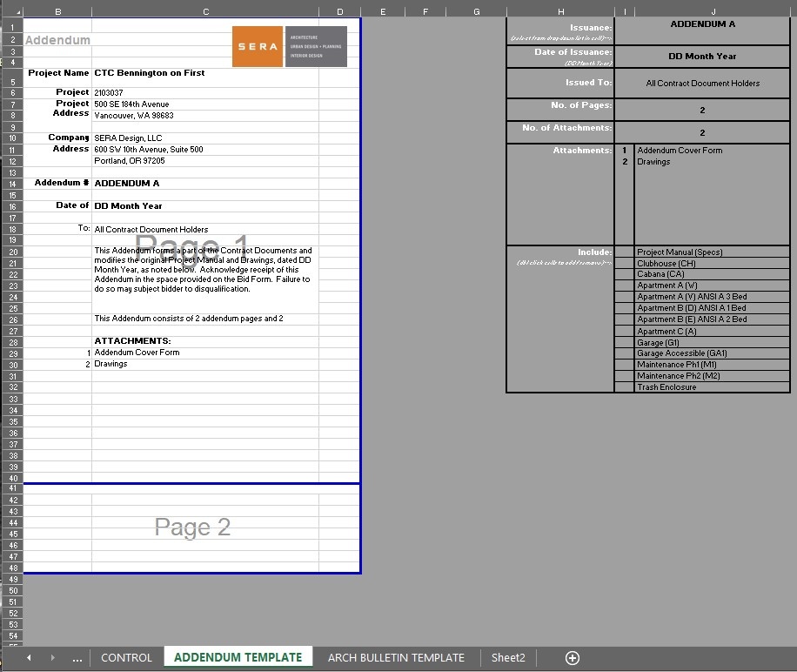Click 'Apartment A (V) ANSI A 3 Bed' item
Image resolution: width=797 pixels, height=672 pixels.
(712, 296)
